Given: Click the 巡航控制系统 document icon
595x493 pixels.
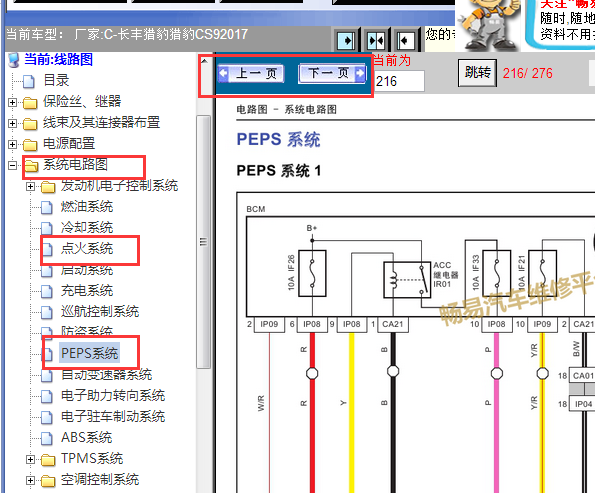Looking at the screenshot, I should coord(47,312).
